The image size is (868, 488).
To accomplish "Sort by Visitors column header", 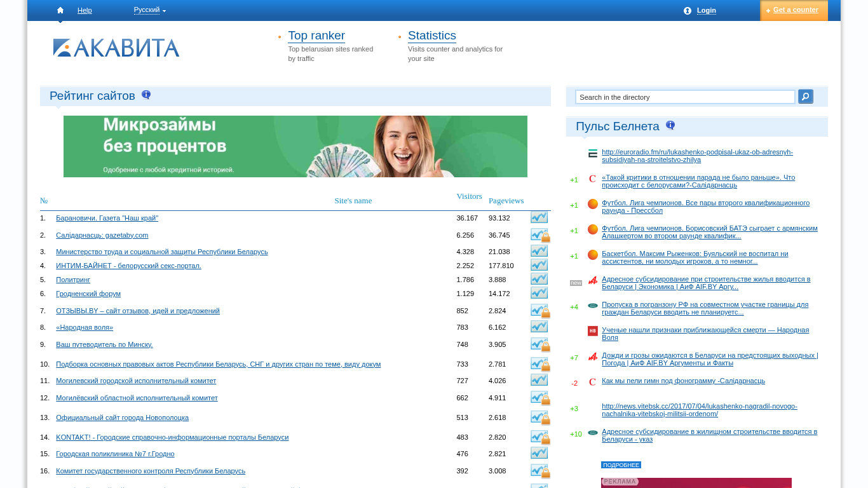I will pos(469,196).
